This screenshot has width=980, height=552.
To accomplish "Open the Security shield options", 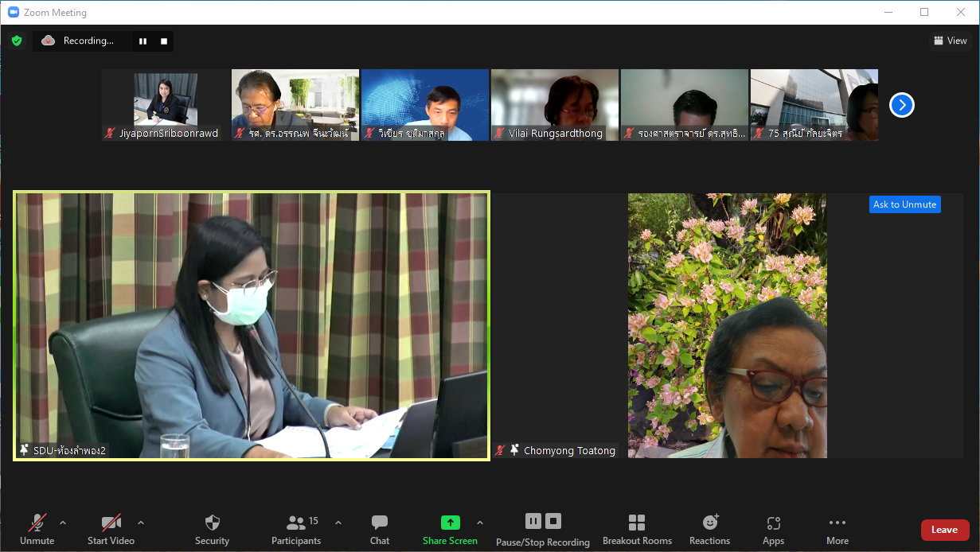I will pyautogui.click(x=212, y=529).
